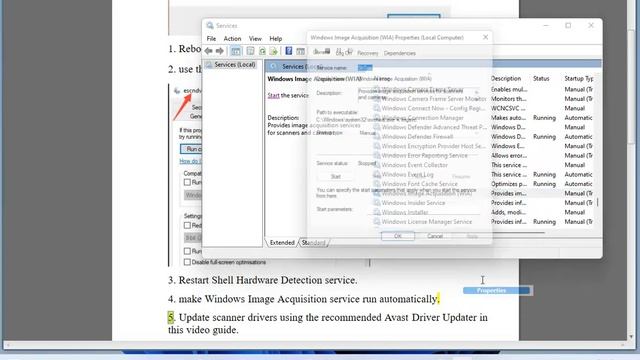Click Cancel in the WIA Properties dialog
This screenshot has height=360, width=640.
[x=435, y=236]
